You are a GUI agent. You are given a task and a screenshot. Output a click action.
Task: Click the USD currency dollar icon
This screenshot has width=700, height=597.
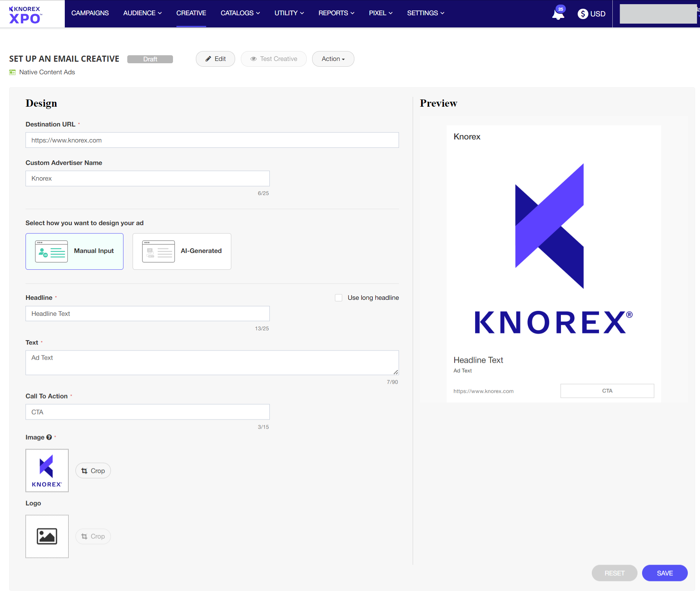point(583,14)
